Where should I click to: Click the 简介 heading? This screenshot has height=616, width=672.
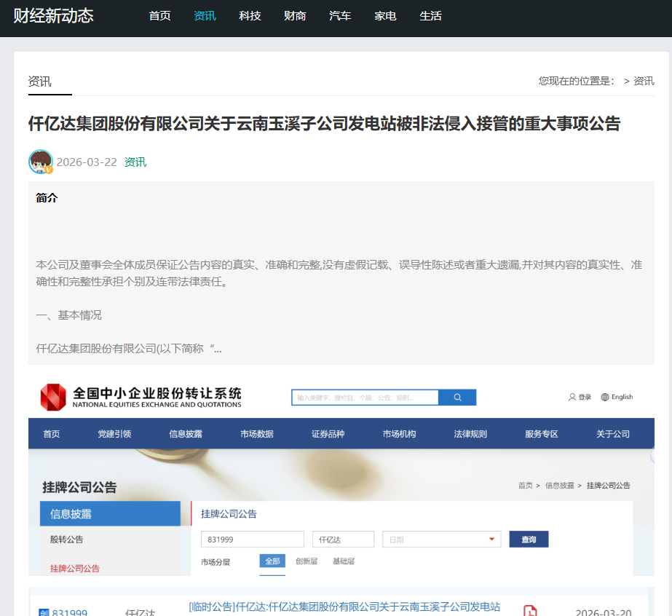47,197
